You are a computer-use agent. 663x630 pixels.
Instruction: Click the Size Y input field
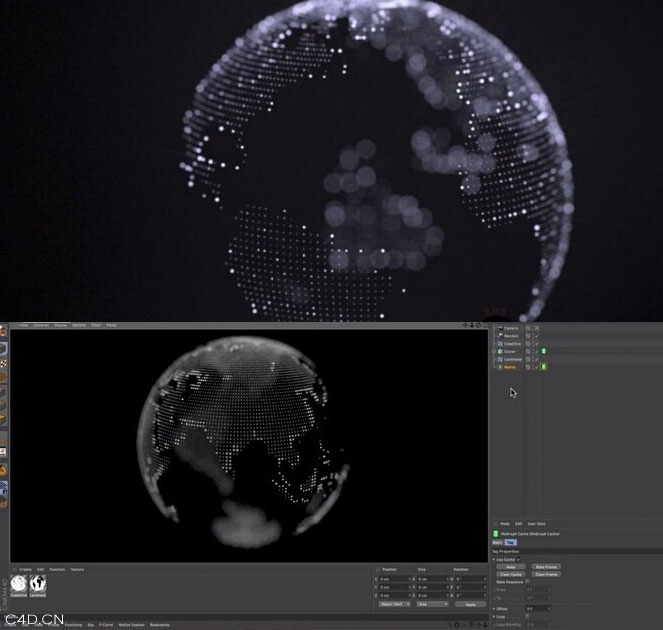(433, 587)
